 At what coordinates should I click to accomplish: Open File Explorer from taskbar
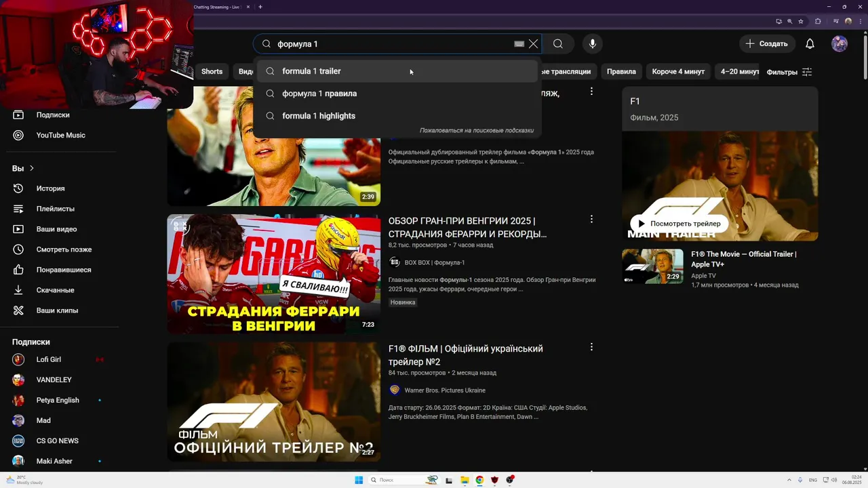click(465, 480)
